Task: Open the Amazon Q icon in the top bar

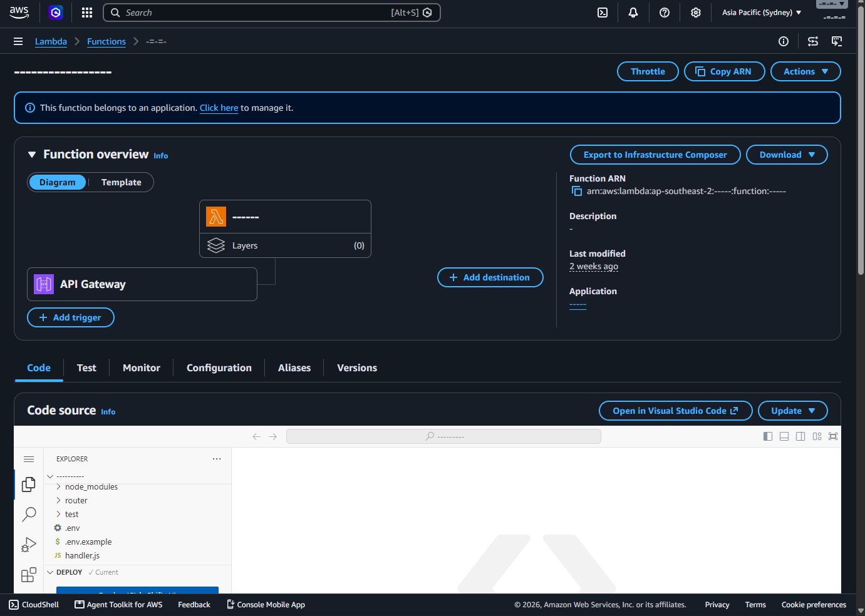Action: pos(56,13)
